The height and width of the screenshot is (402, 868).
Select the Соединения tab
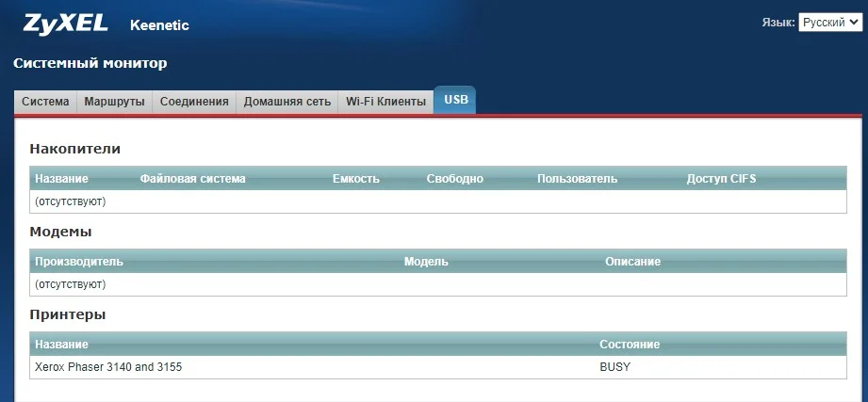coord(194,102)
